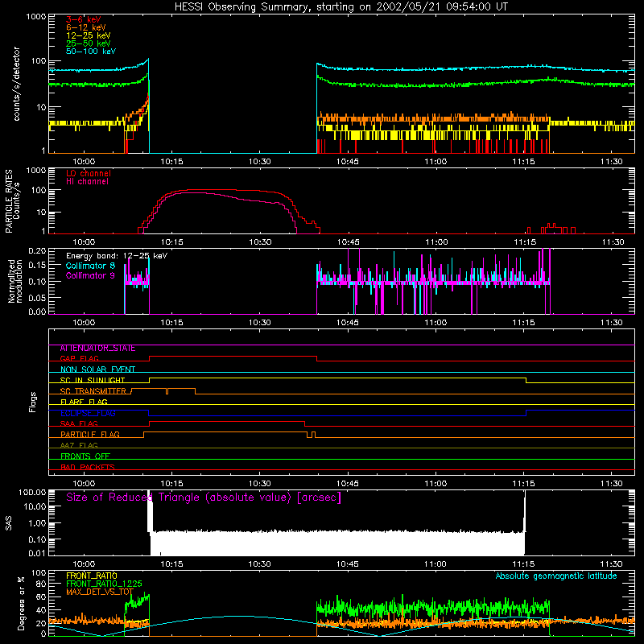Click the green FRONTS_OFF label

(x=85, y=456)
